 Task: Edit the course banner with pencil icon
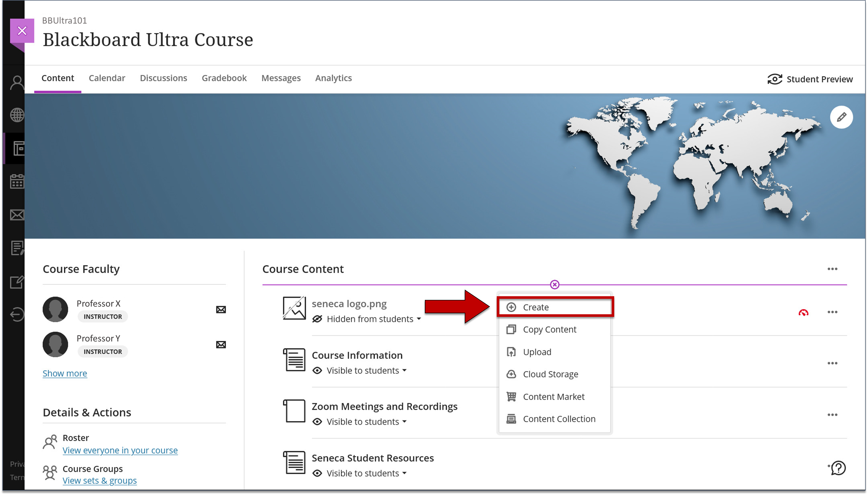841,117
